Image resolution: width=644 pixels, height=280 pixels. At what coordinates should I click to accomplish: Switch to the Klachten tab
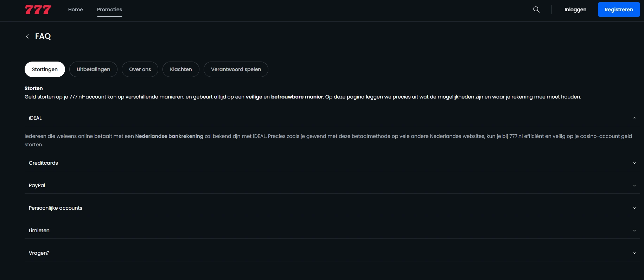tap(181, 69)
